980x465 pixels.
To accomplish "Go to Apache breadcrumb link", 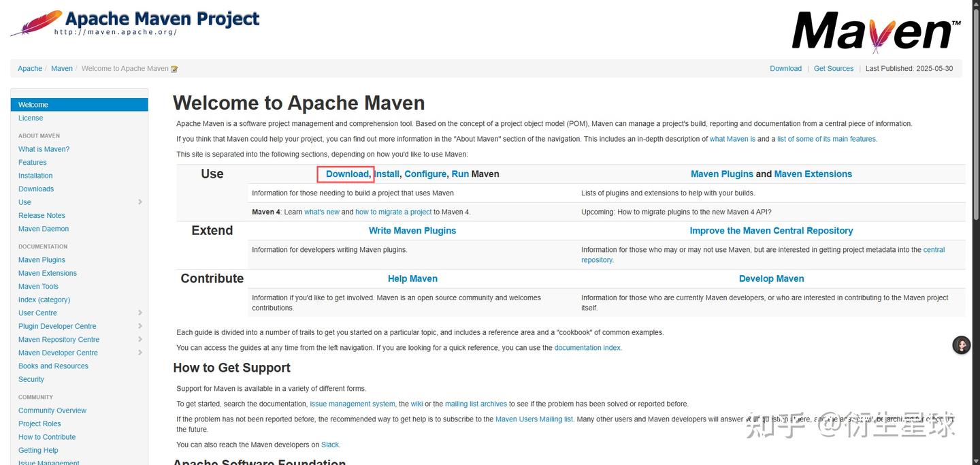I will tap(30, 69).
